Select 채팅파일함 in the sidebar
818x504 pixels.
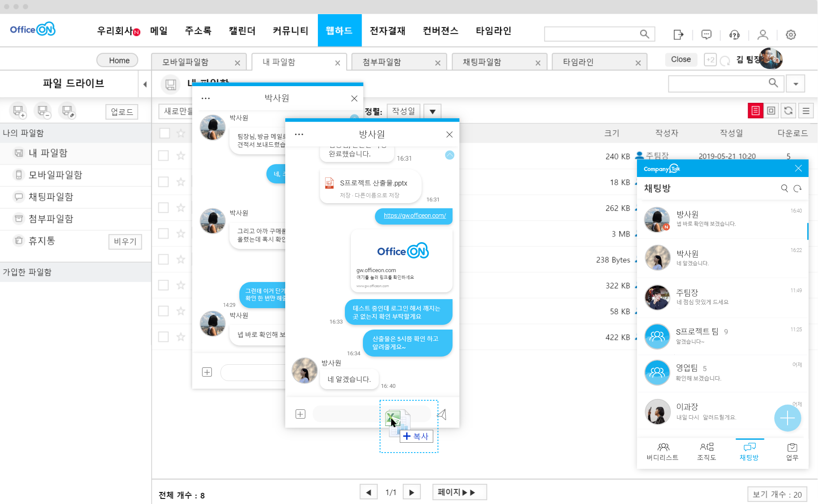click(x=51, y=197)
